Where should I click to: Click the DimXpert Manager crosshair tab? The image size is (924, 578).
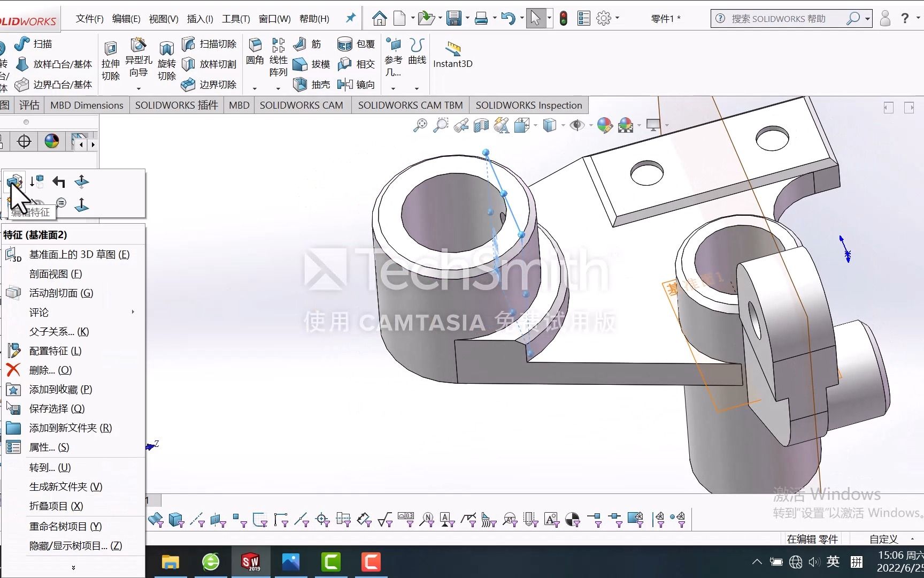pyautogui.click(x=24, y=141)
